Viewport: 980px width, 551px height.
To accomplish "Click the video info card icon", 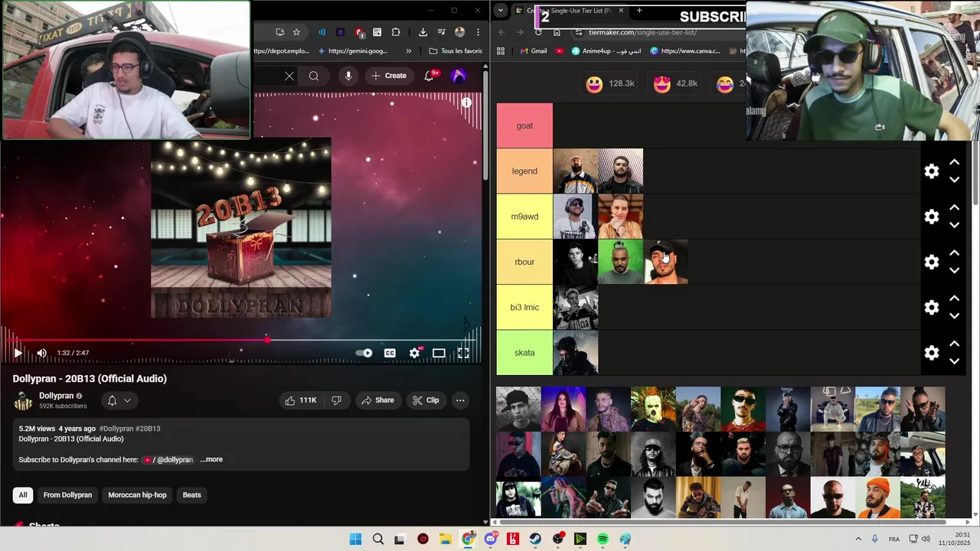I will tap(466, 103).
